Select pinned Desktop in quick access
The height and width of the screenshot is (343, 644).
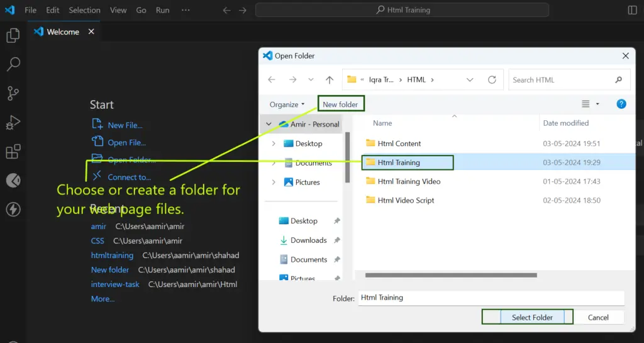[304, 221]
